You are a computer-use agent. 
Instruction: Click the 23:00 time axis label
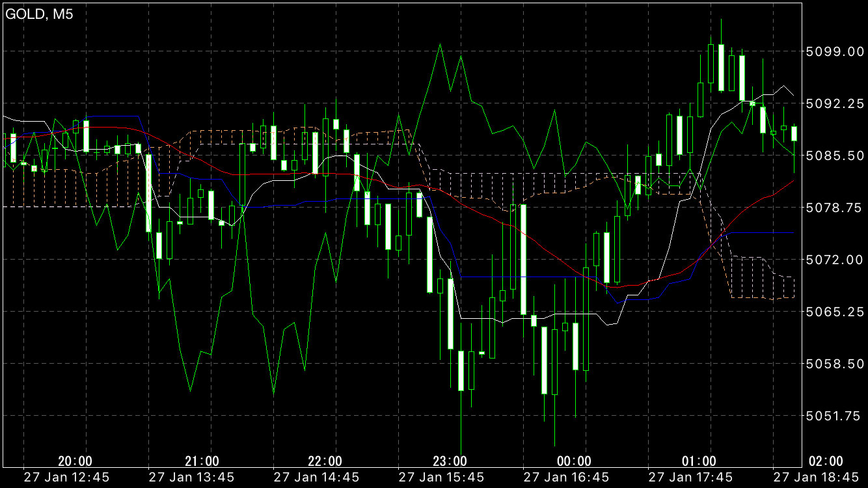(450, 461)
